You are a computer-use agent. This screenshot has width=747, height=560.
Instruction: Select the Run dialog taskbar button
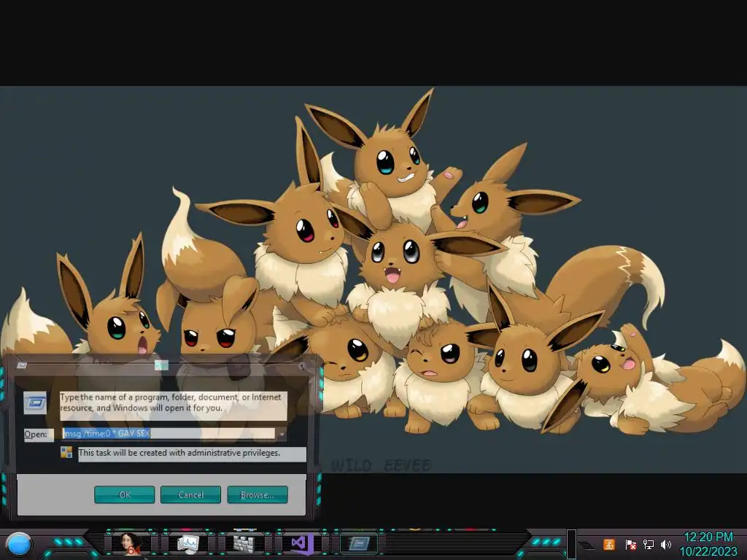[359, 544]
